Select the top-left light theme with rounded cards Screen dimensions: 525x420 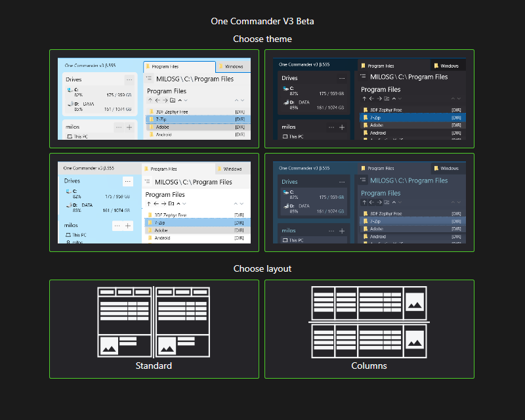click(x=154, y=99)
